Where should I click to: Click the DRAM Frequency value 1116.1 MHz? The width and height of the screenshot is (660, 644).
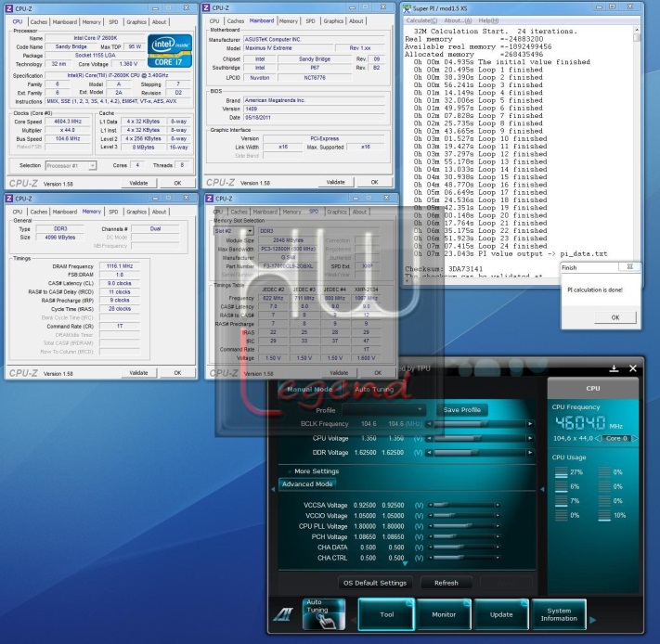point(120,266)
